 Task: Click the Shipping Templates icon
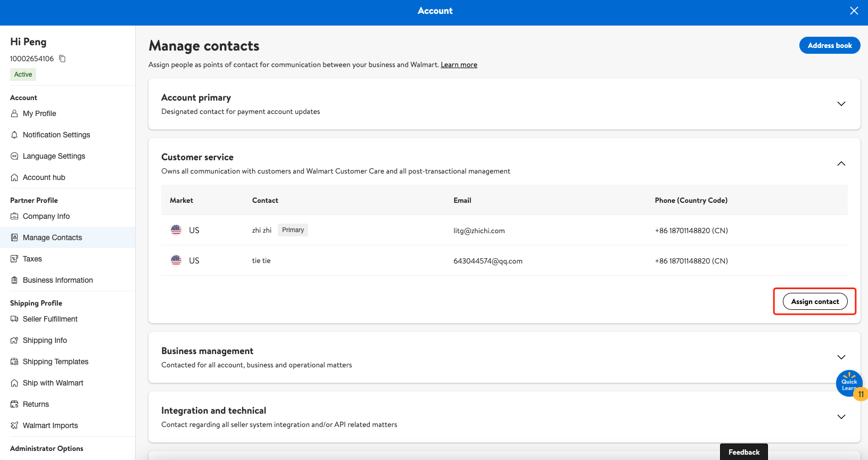[x=14, y=362]
